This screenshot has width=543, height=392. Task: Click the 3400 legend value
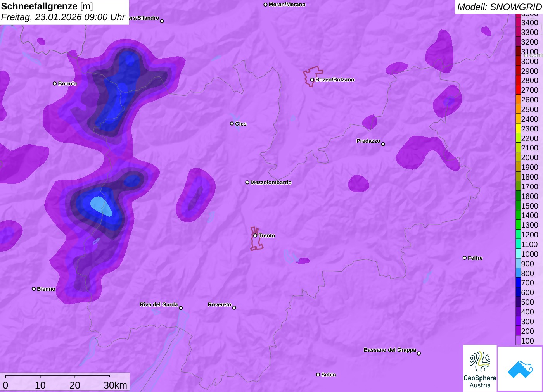click(530, 23)
